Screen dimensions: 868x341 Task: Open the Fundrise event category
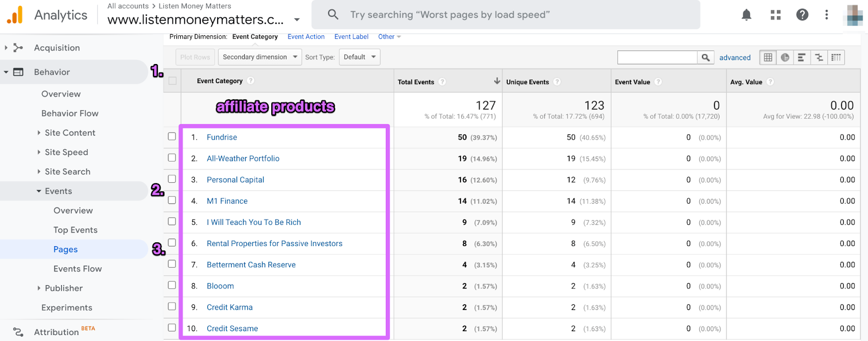222,137
